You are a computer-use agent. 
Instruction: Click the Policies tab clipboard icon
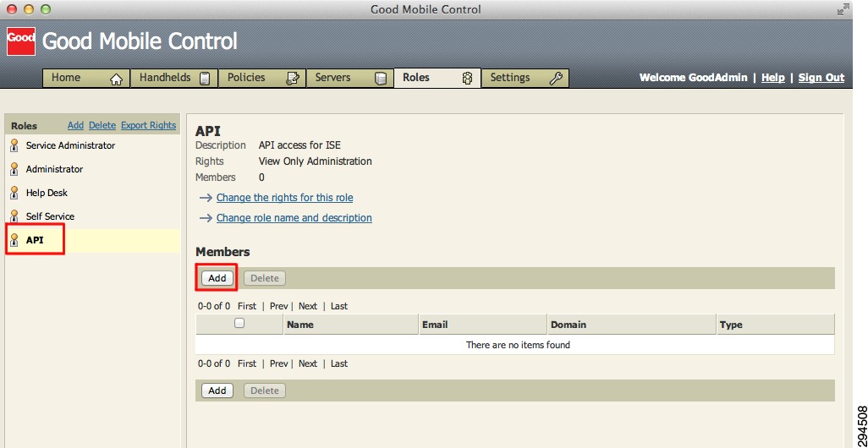click(292, 79)
